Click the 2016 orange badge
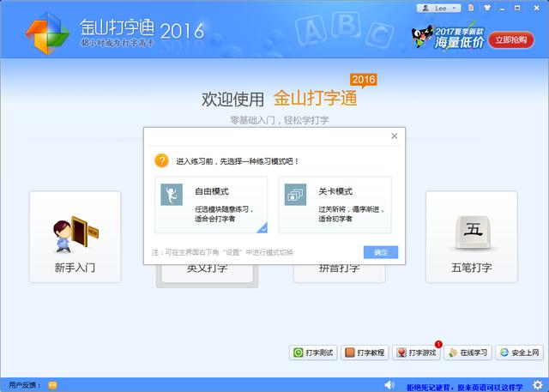This screenshot has height=392, width=549. (364, 80)
